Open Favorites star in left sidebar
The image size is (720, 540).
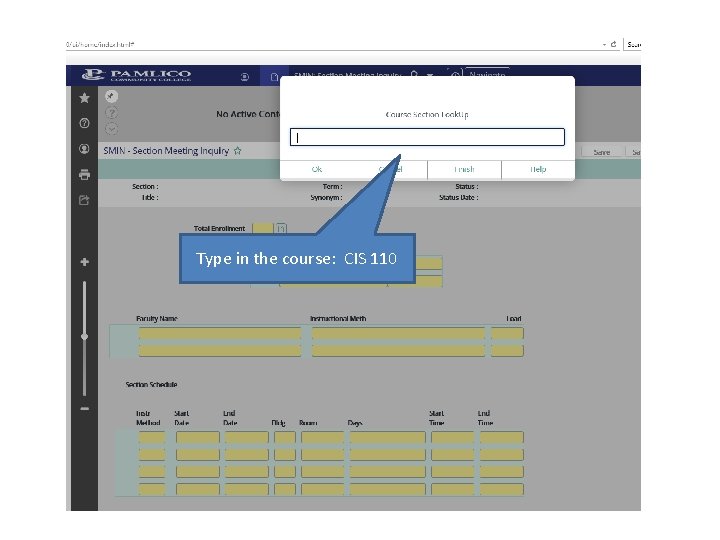click(x=84, y=98)
